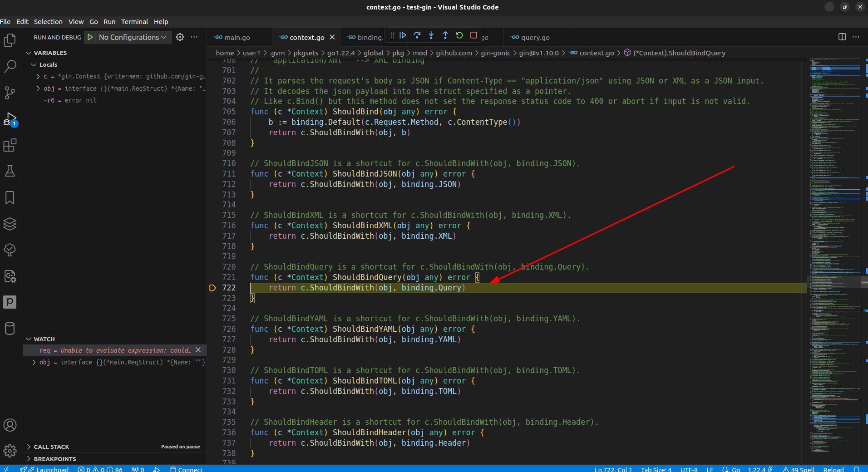Split the editor to the right

tap(842, 37)
